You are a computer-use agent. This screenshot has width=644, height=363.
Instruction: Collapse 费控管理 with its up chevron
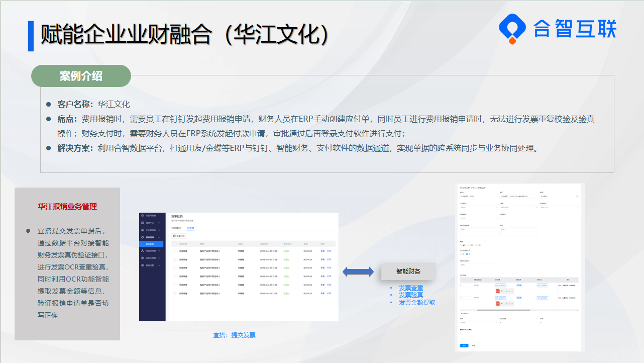159,237
